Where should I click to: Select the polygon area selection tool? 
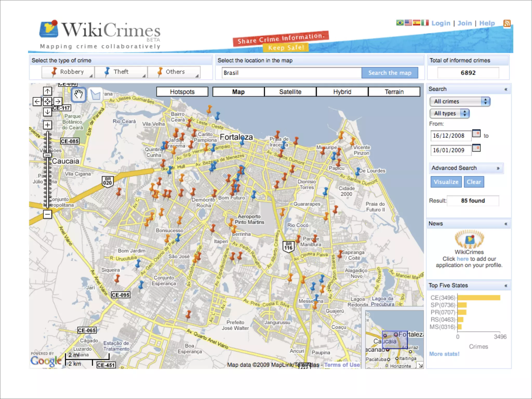pyautogui.click(x=96, y=95)
